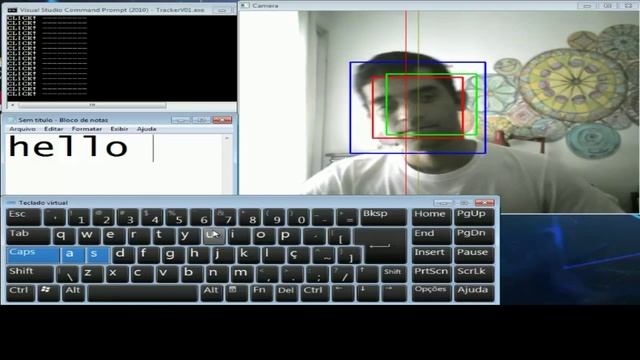The width and height of the screenshot is (640, 360).
Task: Open the Formatar menu in Notepad
Action: (x=87, y=129)
